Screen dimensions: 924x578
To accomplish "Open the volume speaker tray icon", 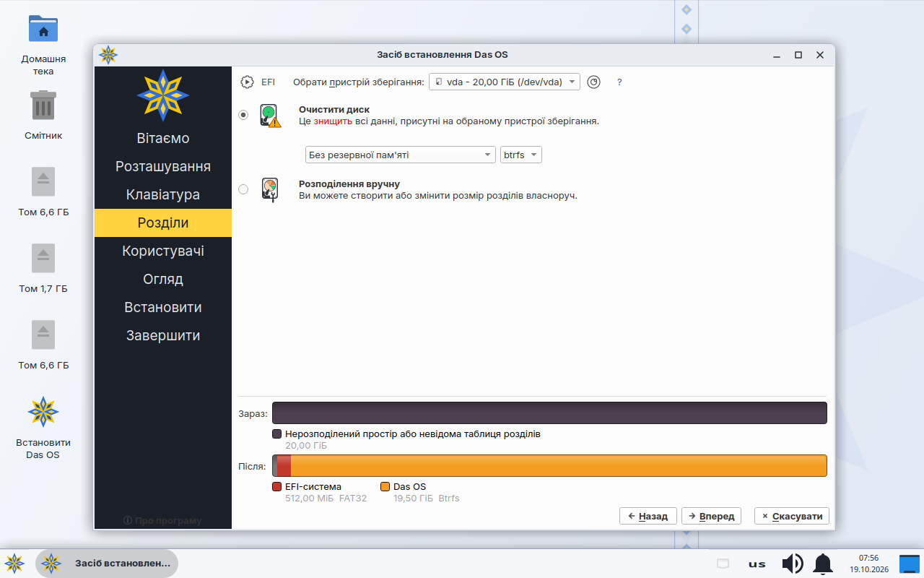I will 793,564.
